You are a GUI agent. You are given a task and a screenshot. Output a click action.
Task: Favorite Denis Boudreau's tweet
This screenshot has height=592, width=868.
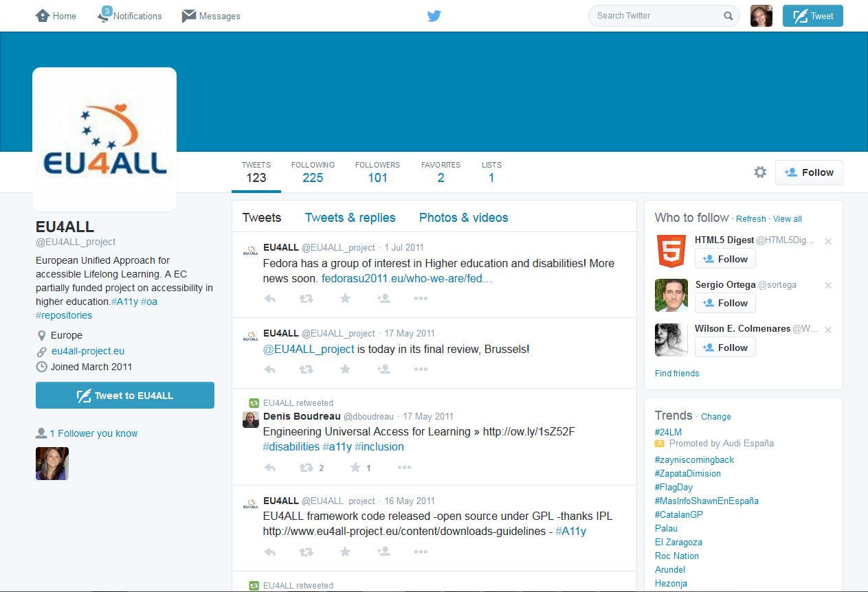pyautogui.click(x=355, y=468)
